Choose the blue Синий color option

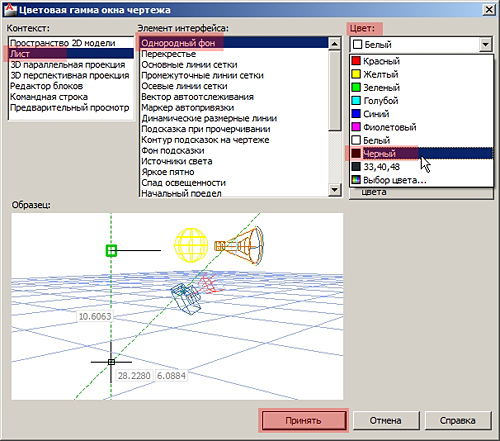(421, 114)
